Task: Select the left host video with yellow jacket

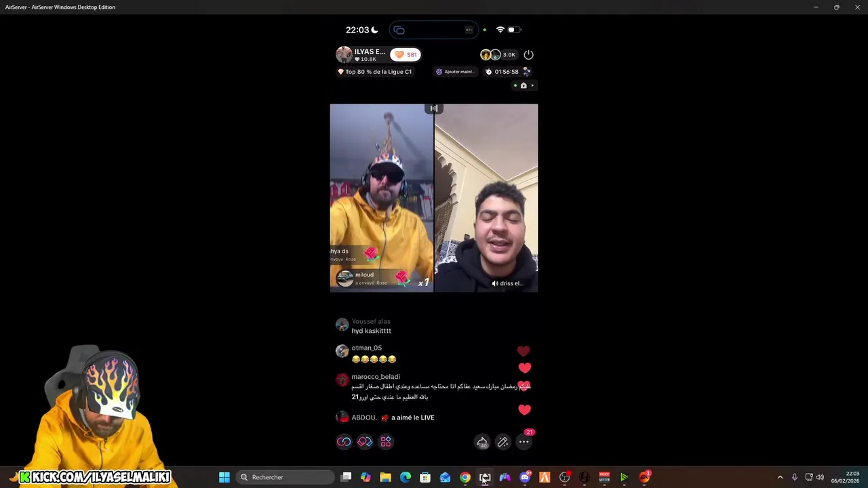Action: pyautogui.click(x=381, y=198)
